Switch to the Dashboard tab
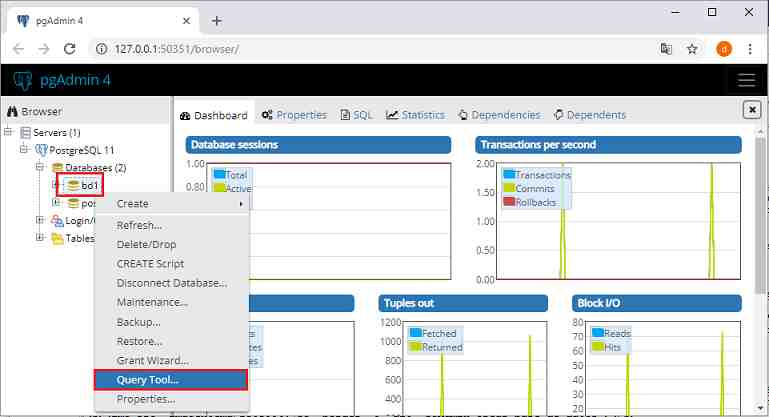 [214, 115]
